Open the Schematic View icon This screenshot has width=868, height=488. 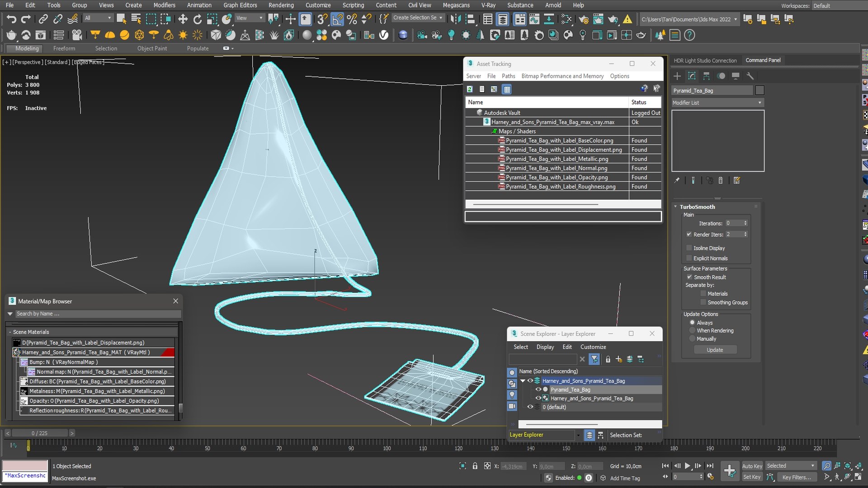tap(549, 19)
